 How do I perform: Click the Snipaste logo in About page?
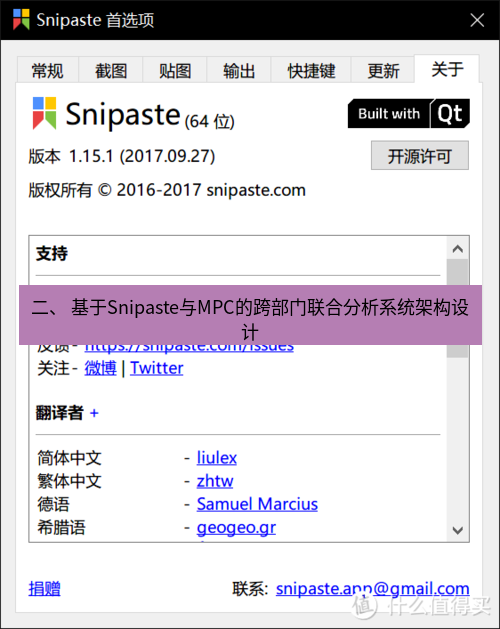44,113
